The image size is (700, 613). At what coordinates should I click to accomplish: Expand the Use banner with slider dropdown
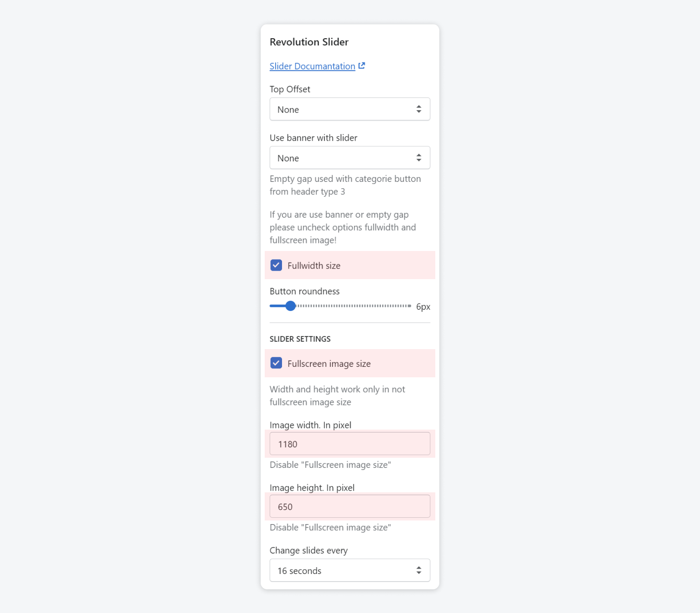(x=349, y=158)
